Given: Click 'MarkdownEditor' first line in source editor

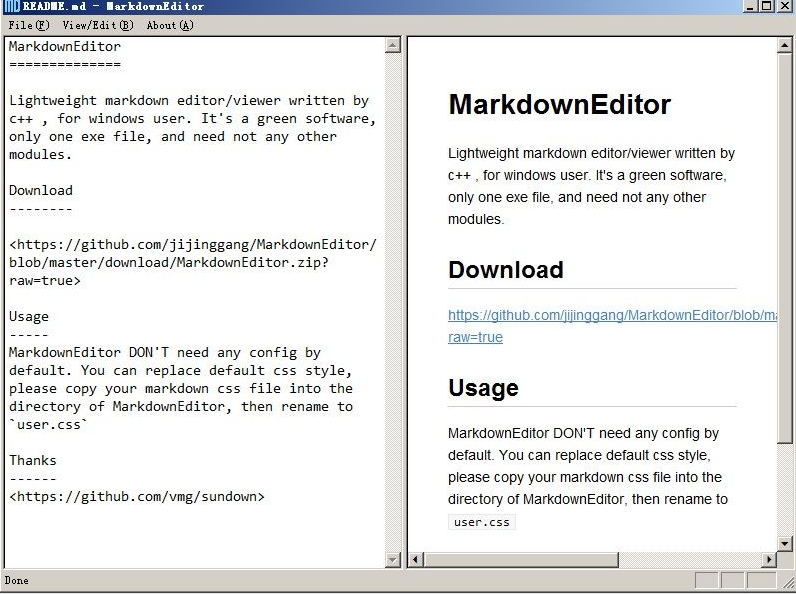Looking at the screenshot, I should pos(65,47).
